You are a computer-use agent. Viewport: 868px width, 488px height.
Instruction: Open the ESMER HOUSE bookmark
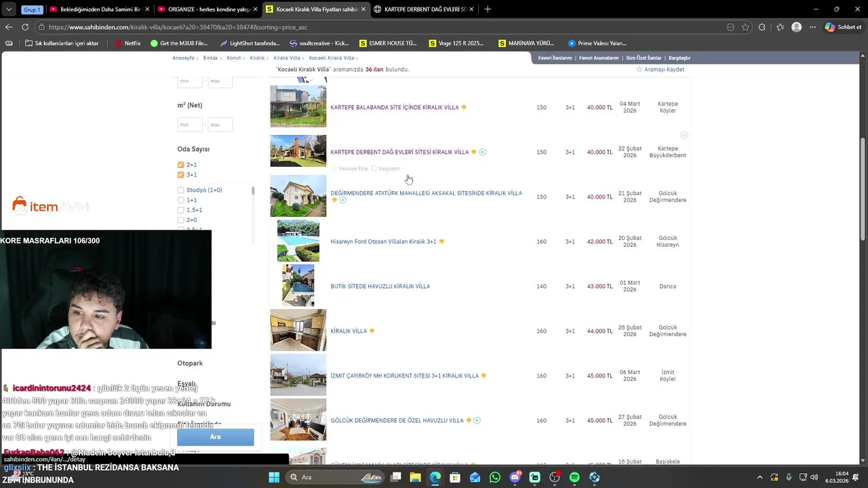[388, 43]
